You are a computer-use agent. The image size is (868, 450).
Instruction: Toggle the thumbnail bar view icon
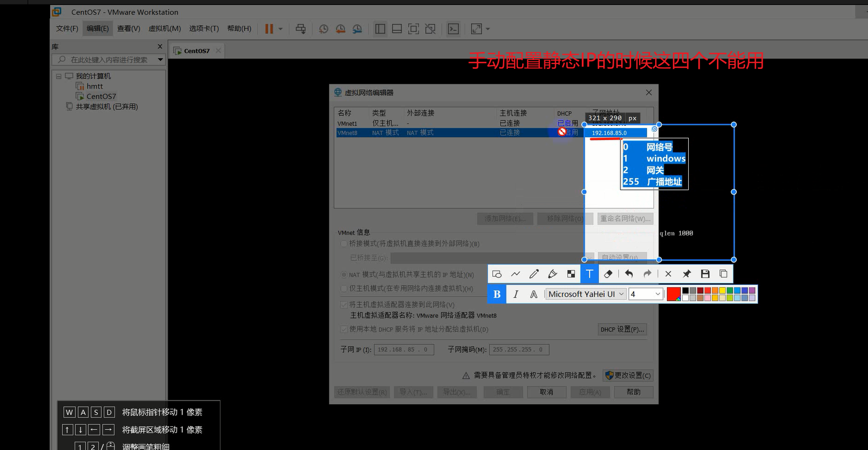[397, 29]
